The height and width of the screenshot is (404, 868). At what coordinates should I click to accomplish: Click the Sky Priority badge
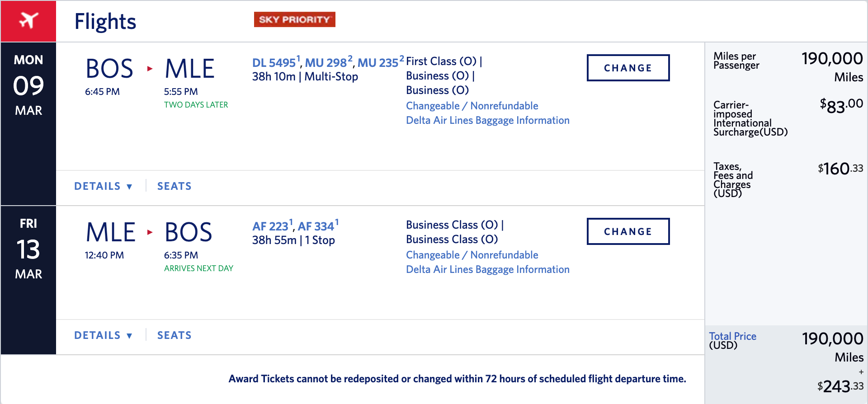pyautogui.click(x=294, y=19)
